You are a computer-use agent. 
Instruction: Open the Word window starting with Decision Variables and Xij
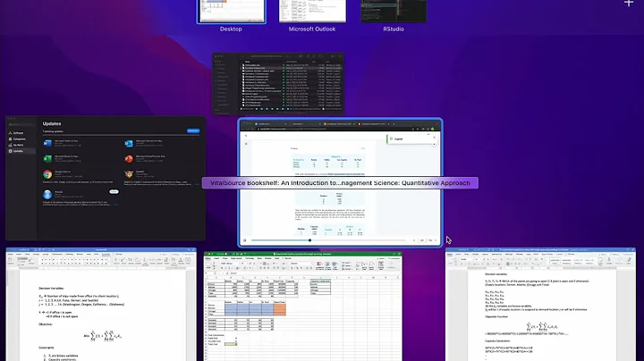click(101, 305)
